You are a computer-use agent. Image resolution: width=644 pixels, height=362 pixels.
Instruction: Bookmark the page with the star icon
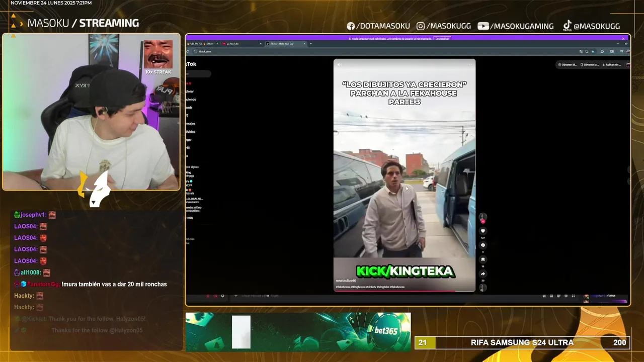[x=593, y=51]
